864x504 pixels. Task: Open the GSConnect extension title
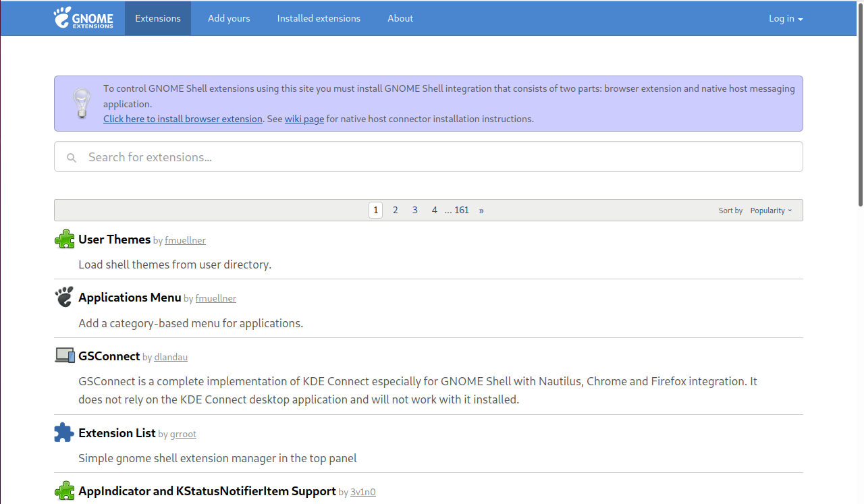[x=109, y=356]
